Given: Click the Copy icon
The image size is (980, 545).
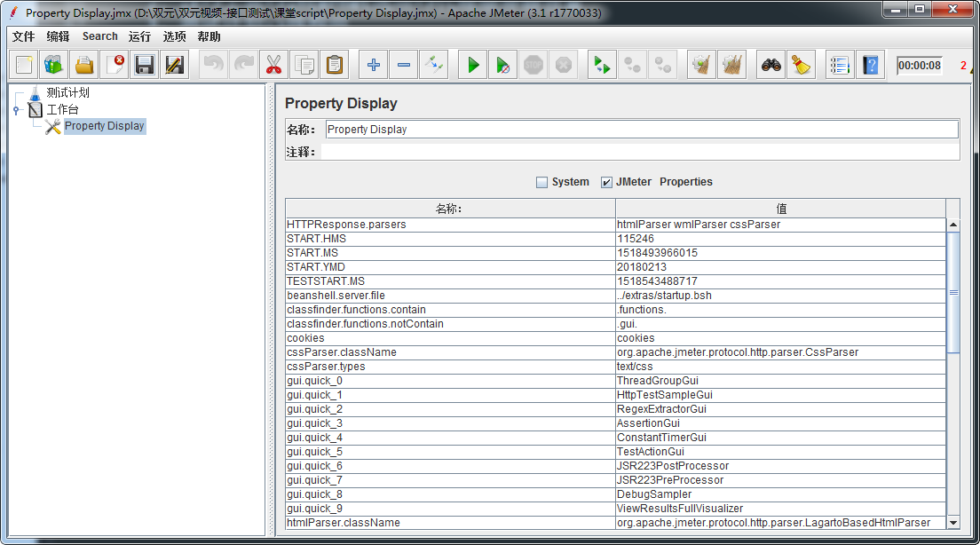Looking at the screenshot, I should tap(304, 65).
